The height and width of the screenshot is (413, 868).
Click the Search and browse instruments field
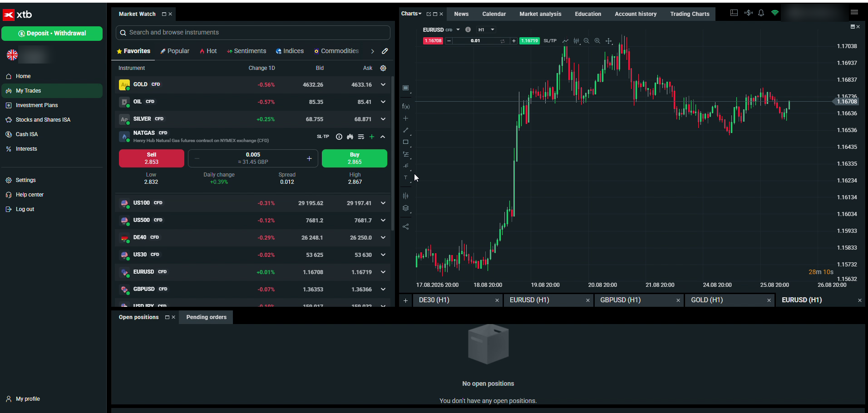[253, 32]
